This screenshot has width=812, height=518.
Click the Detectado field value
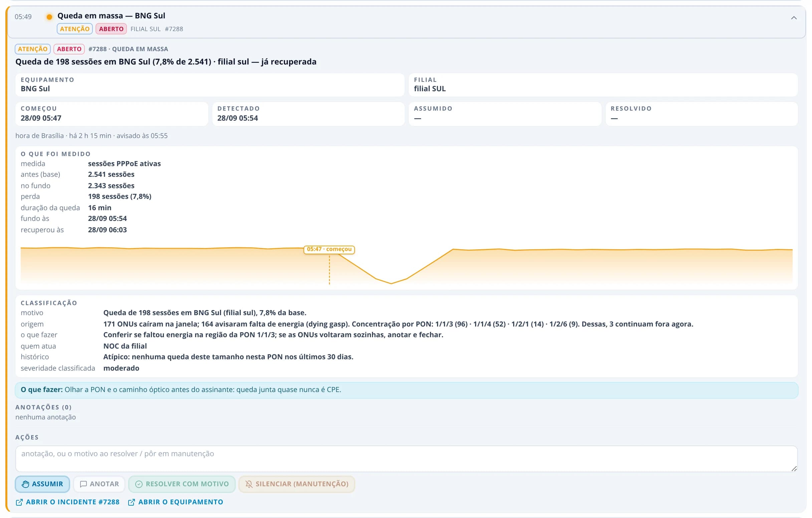pos(237,118)
